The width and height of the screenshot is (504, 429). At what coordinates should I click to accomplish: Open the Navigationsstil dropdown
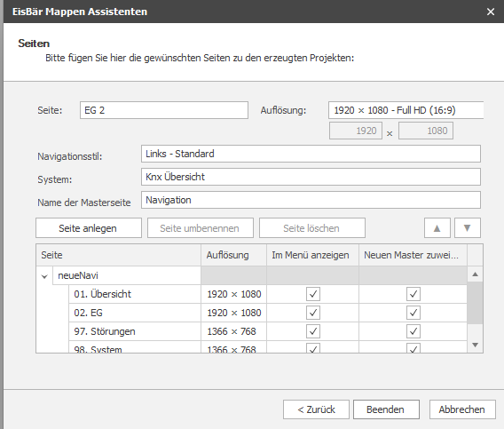[311, 154]
